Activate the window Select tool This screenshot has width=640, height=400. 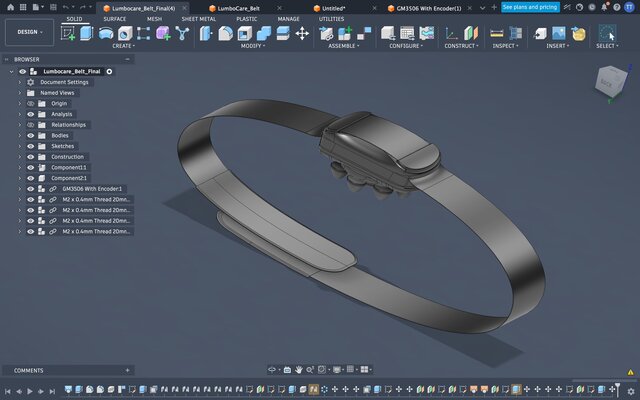tap(607, 33)
